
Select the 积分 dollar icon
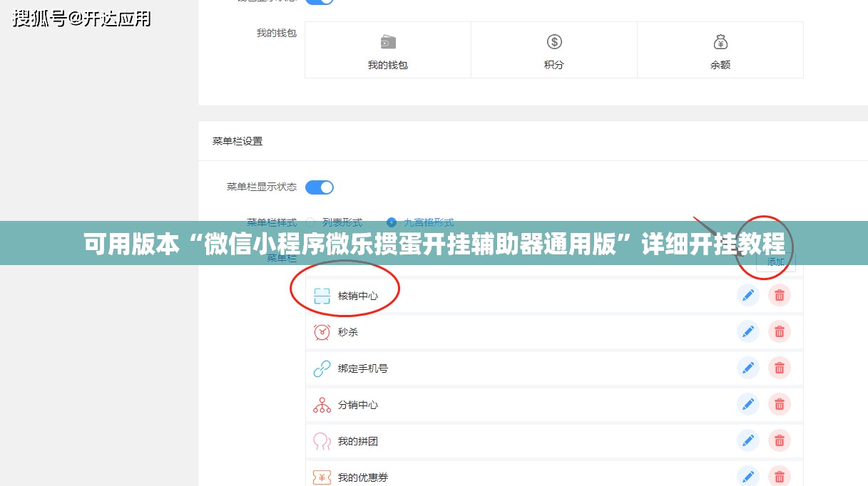tap(554, 41)
